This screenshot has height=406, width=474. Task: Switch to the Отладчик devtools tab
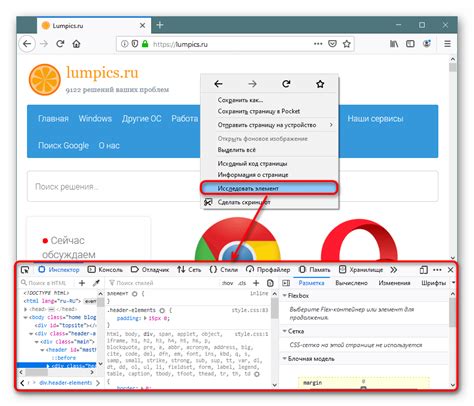pos(150,270)
